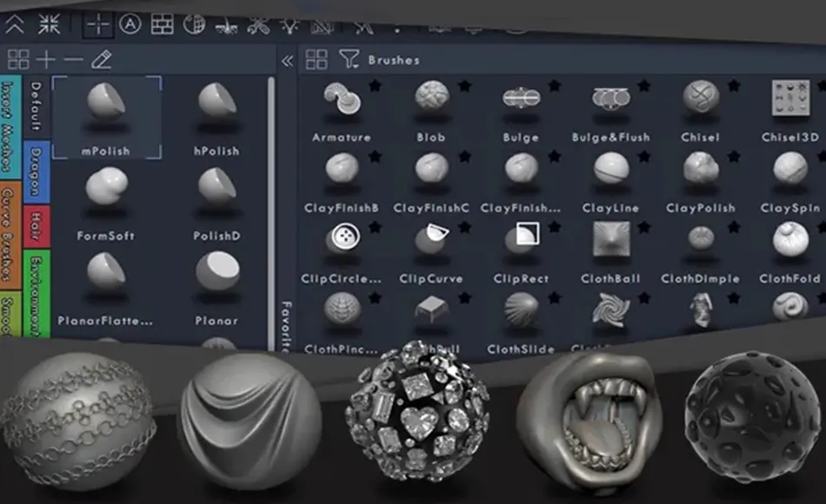
Task: Pick the Planar brush
Action: [216, 288]
